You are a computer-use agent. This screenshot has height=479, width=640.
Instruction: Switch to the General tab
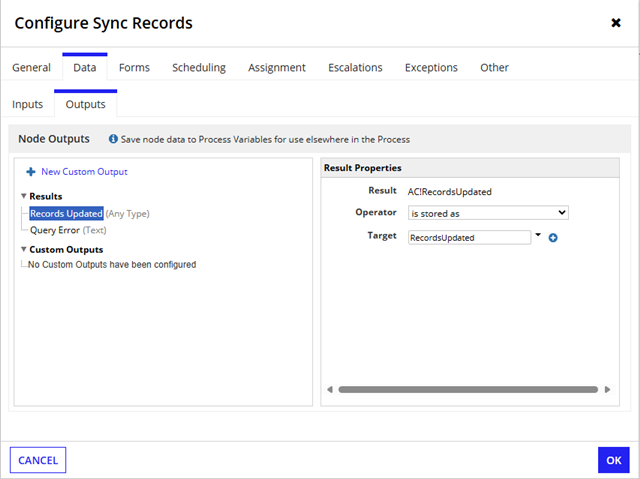point(31,68)
